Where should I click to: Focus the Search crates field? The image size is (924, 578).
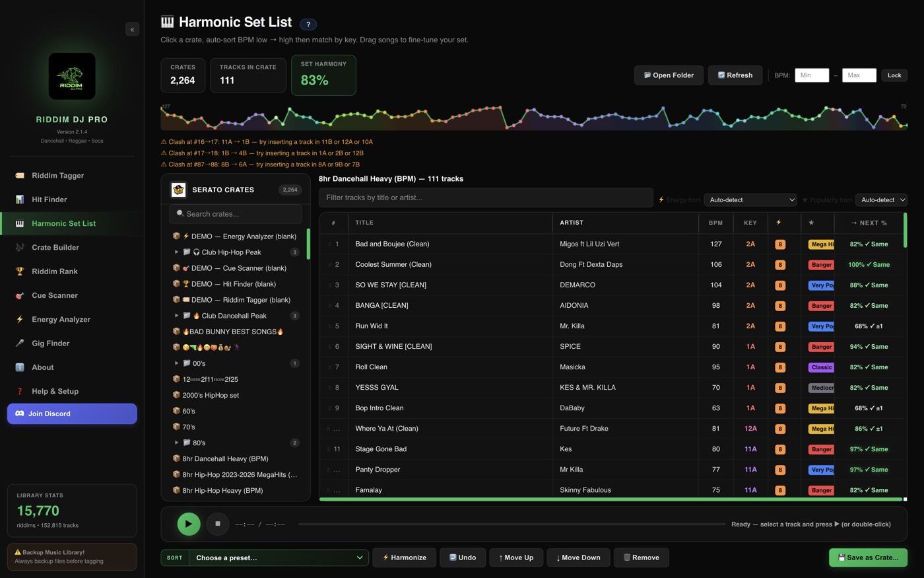pos(236,214)
